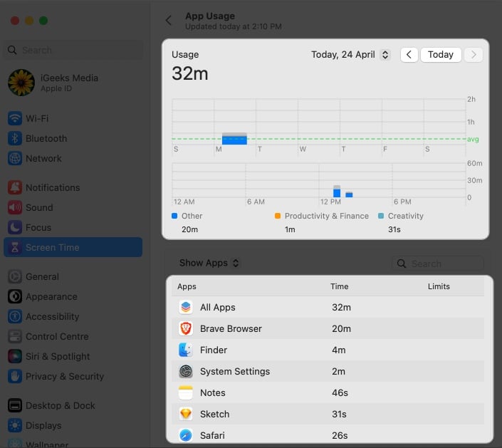Click the taller 12 PM hourly usage bar
The image size is (502, 448).
337,191
